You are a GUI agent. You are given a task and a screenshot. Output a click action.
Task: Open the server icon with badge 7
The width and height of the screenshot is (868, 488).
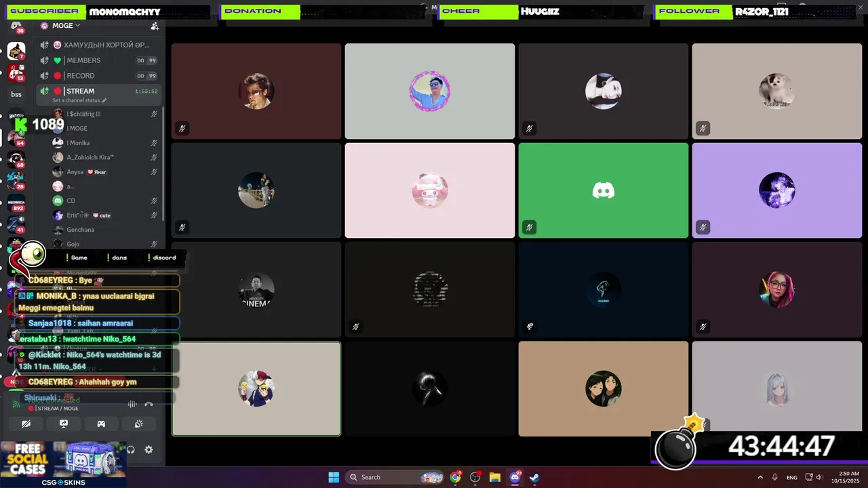click(16, 51)
